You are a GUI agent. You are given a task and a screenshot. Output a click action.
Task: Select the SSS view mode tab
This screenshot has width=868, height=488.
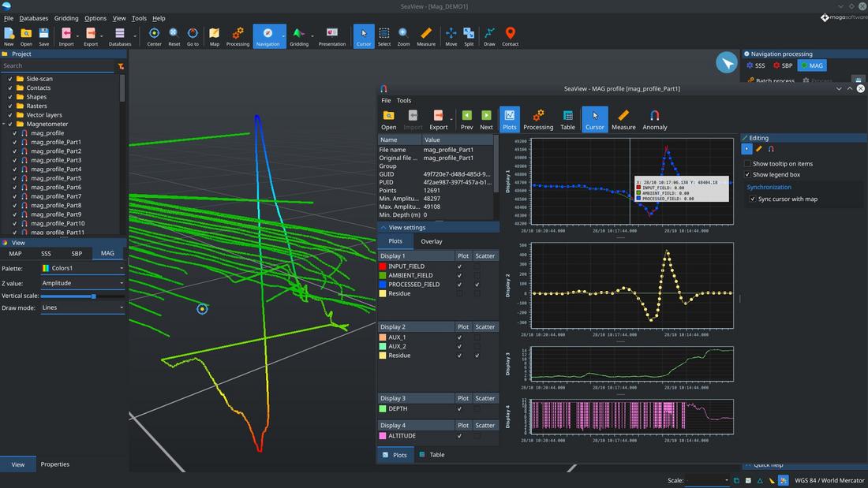tap(46, 254)
